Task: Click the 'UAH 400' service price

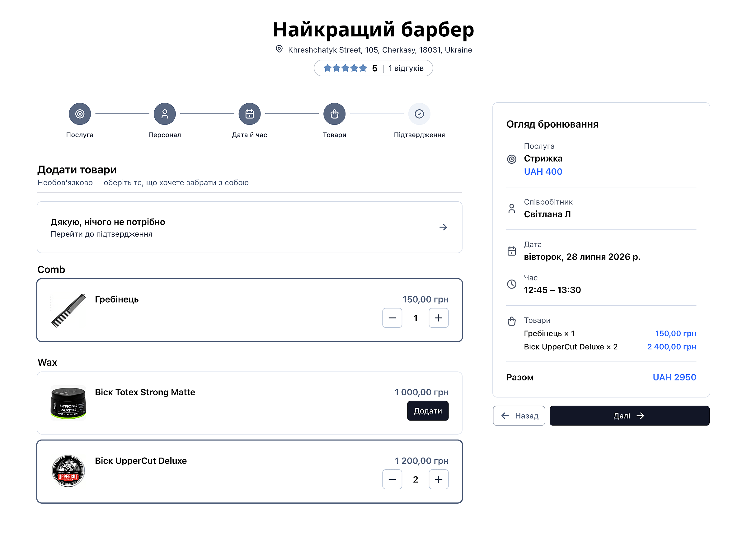Action: (x=543, y=172)
